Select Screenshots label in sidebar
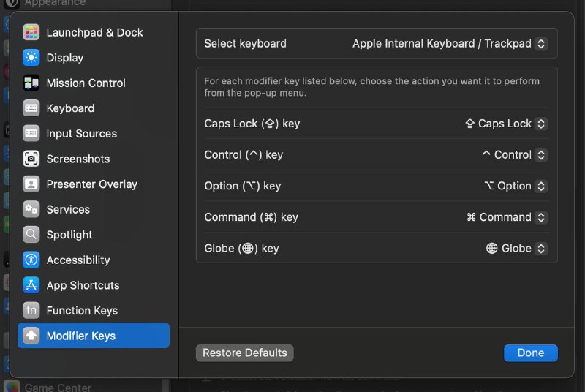585x392 pixels. click(78, 159)
